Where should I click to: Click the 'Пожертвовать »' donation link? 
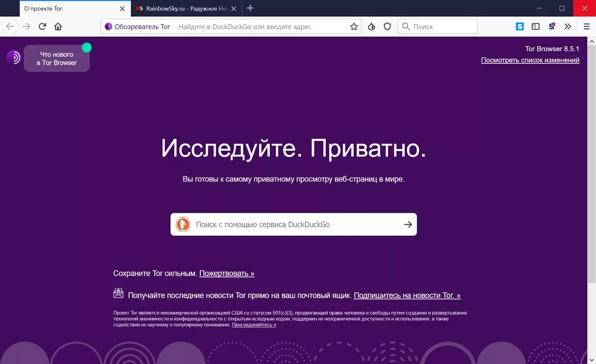coord(227,273)
